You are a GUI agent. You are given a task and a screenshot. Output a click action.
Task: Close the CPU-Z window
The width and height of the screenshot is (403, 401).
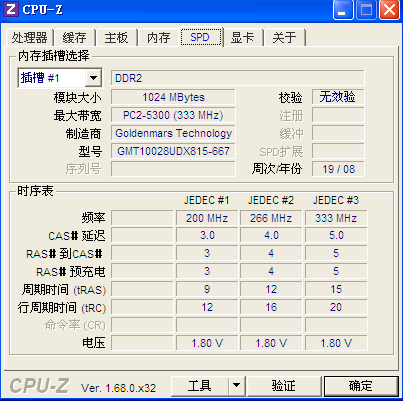point(389,10)
